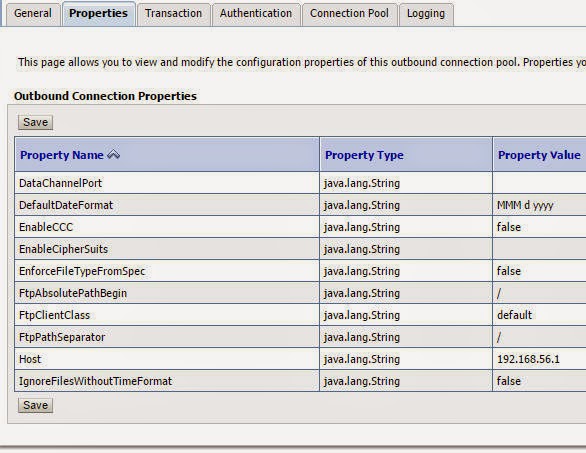Click the bottom Save button

pyautogui.click(x=36, y=405)
